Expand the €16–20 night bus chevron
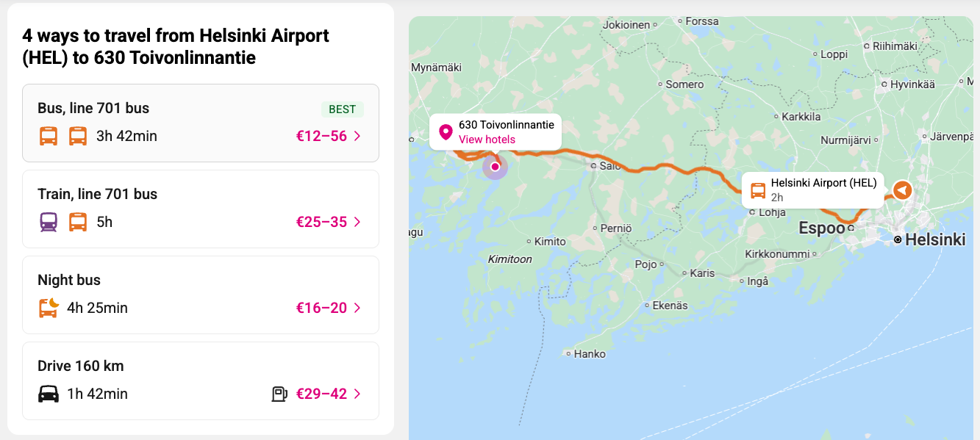 357,308
